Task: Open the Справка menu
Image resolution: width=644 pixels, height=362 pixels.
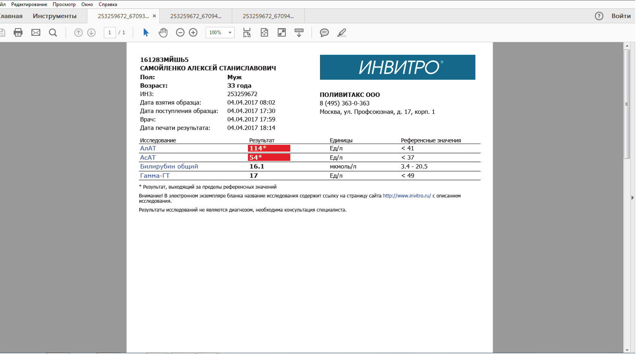Action: (x=107, y=4)
